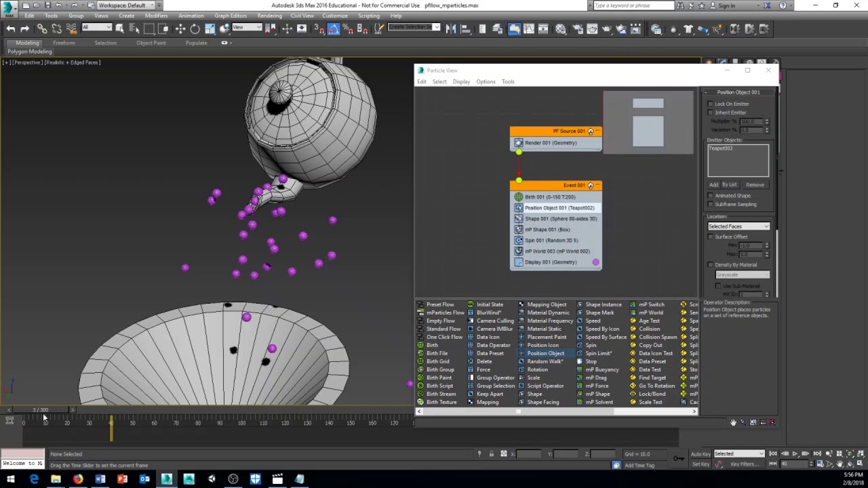Open the Grayscale density dropdown

click(x=743, y=274)
